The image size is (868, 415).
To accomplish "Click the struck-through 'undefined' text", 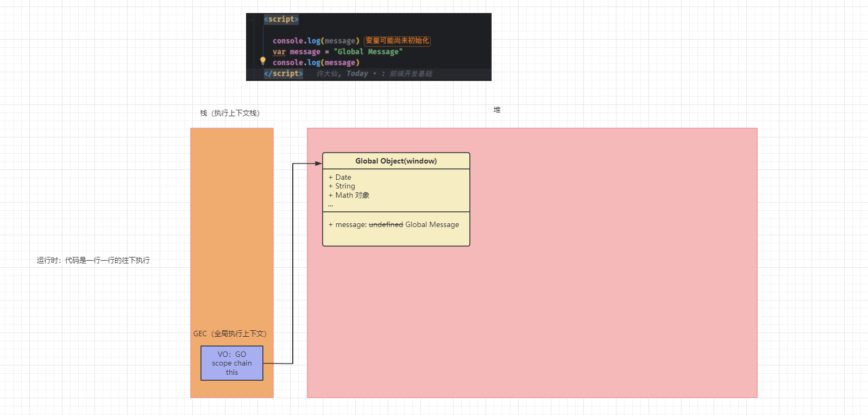I will pos(386,224).
